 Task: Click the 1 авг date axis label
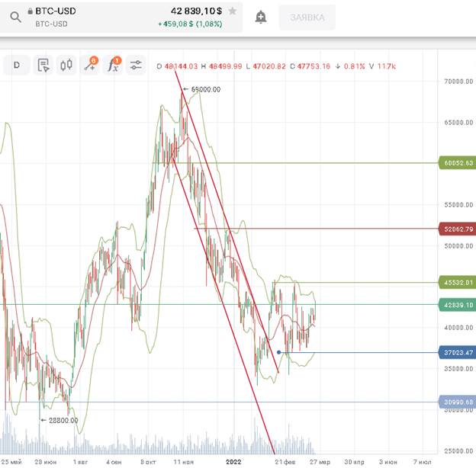pyautogui.click(x=80, y=462)
